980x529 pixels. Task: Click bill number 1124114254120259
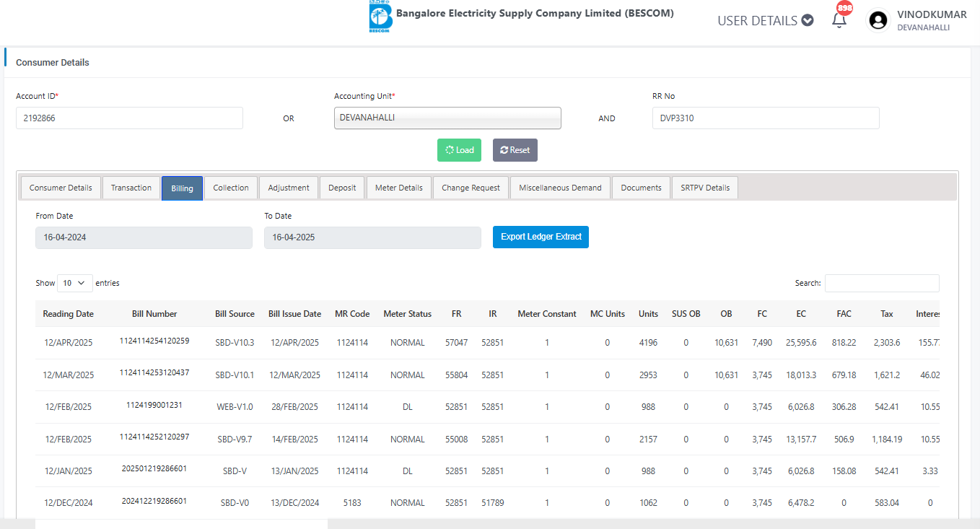(154, 341)
